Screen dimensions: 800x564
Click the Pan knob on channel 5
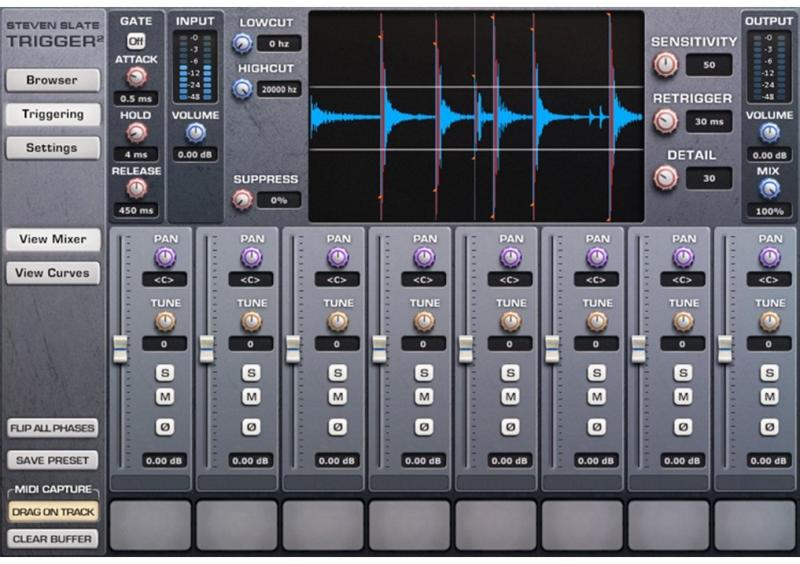coord(510,258)
